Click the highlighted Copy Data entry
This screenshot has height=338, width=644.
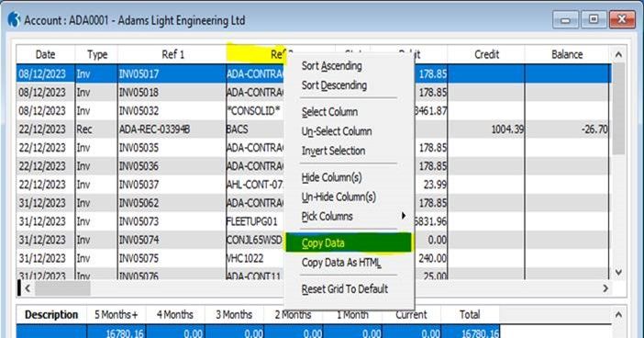click(x=349, y=242)
